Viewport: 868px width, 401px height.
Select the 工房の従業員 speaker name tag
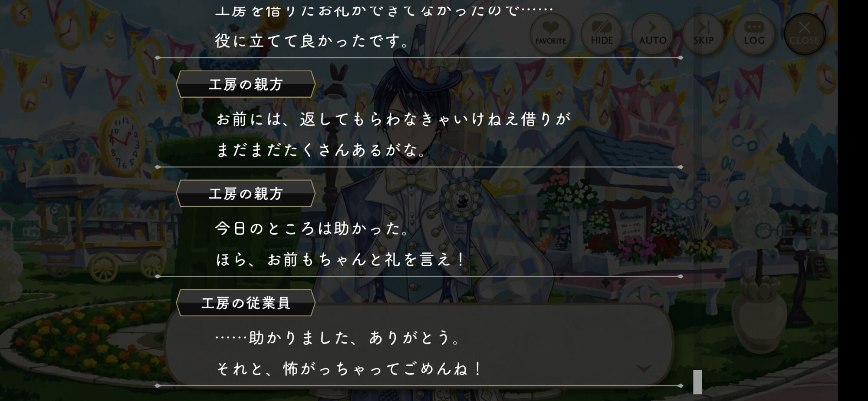(x=246, y=303)
